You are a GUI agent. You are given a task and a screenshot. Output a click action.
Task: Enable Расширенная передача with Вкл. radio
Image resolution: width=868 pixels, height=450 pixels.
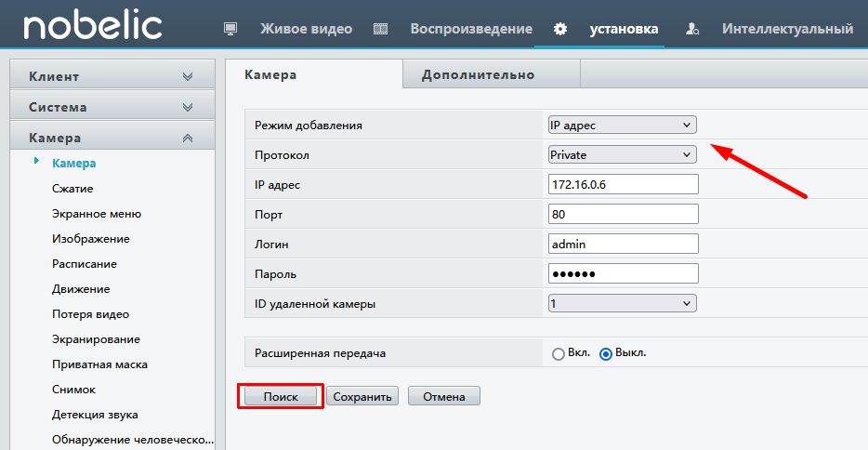pyautogui.click(x=558, y=353)
